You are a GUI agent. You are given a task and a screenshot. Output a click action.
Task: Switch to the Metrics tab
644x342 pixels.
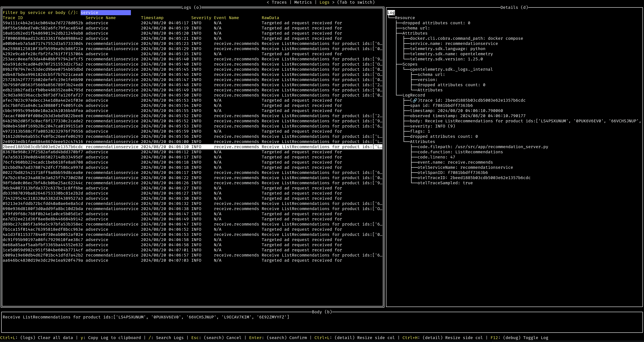point(303,2)
